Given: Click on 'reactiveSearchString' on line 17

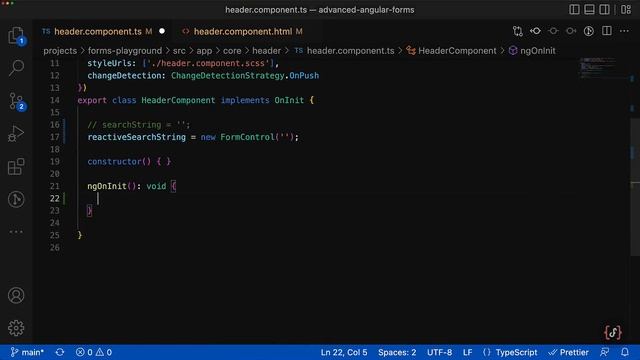Looking at the screenshot, I should (x=136, y=137).
